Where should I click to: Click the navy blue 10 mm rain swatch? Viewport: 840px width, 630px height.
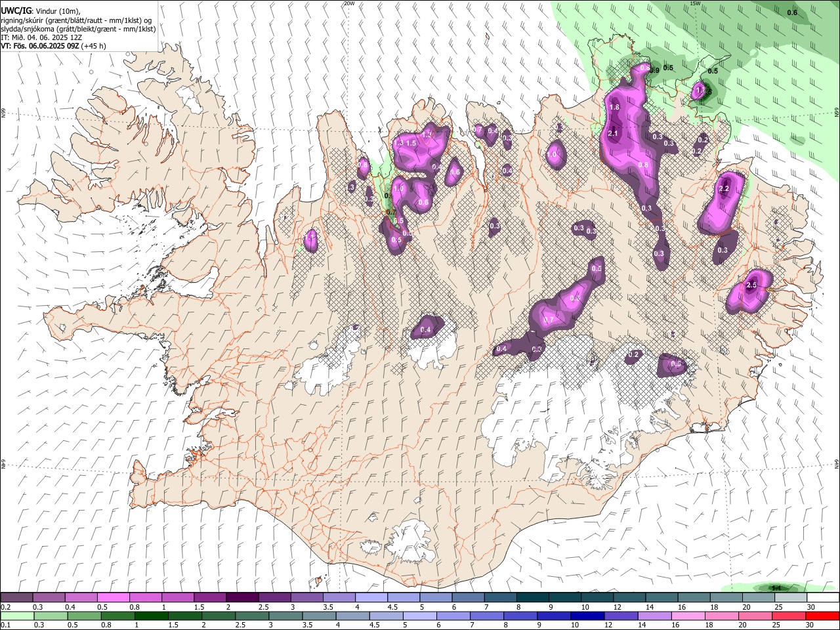point(588,616)
